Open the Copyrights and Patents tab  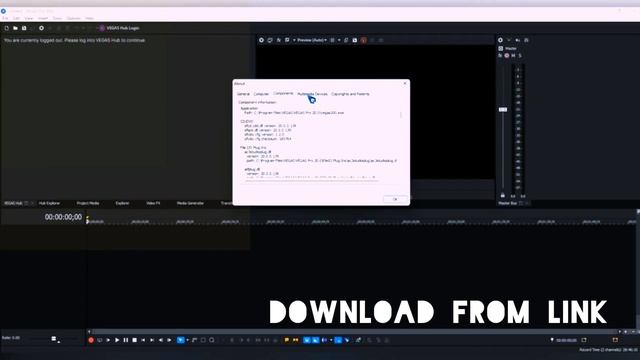pyautogui.click(x=350, y=94)
